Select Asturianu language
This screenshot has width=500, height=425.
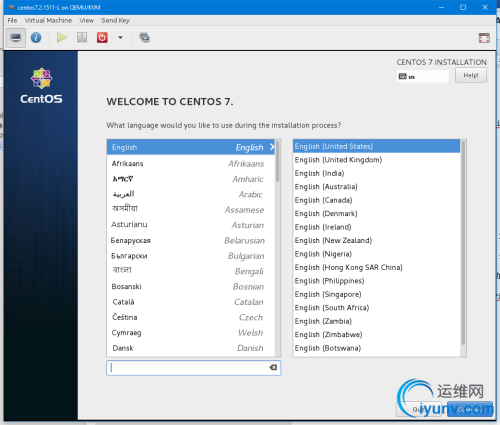pos(191,225)
